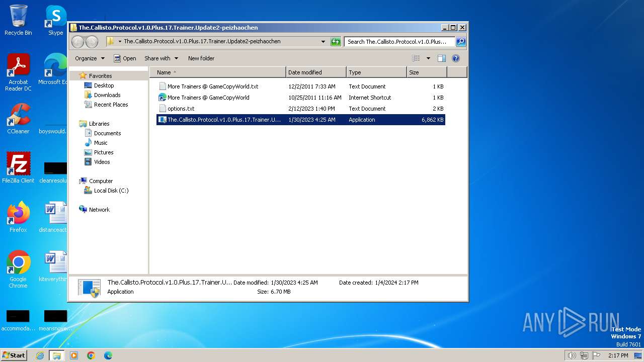Click the application thumbnail in details pane
The image size is (644, 362).
[89, 288]
